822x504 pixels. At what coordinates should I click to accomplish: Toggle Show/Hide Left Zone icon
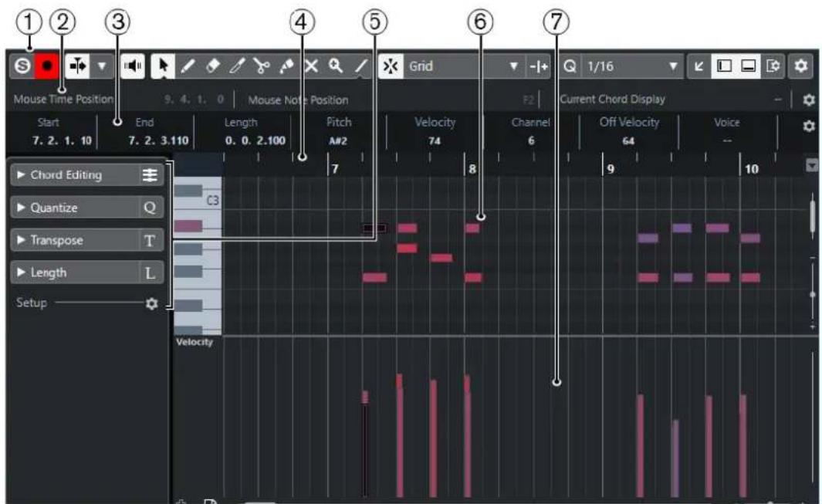point(724,66)
